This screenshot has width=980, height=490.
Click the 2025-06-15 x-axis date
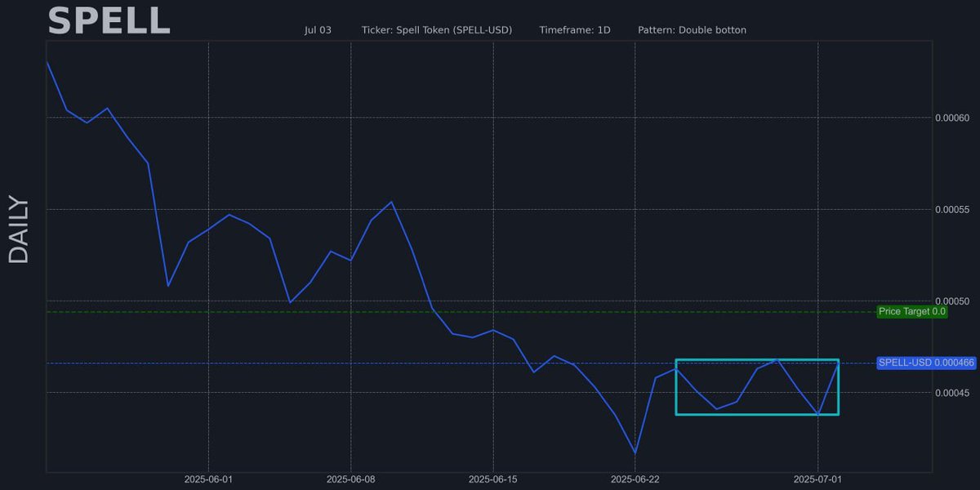tap(492, 479)
